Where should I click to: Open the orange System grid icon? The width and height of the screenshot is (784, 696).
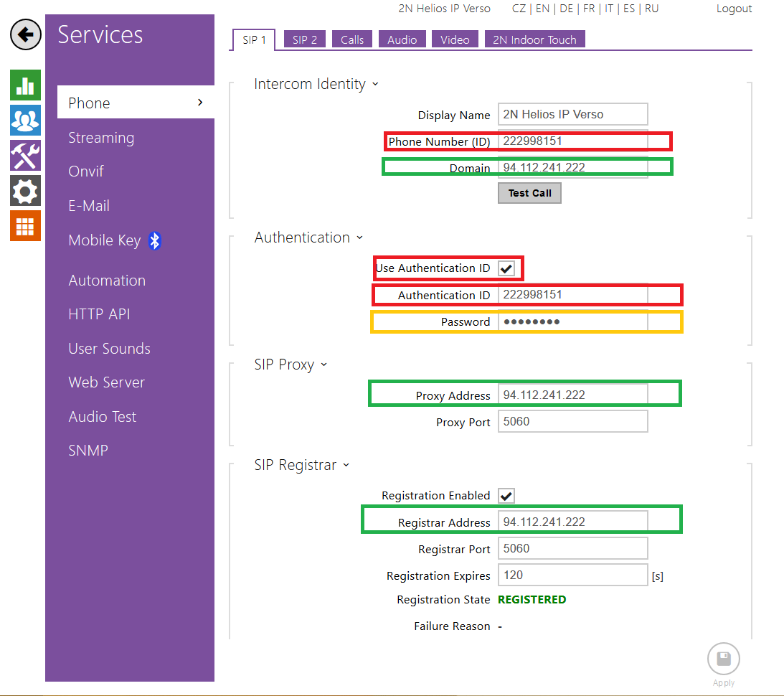click(x=26, y=225)
